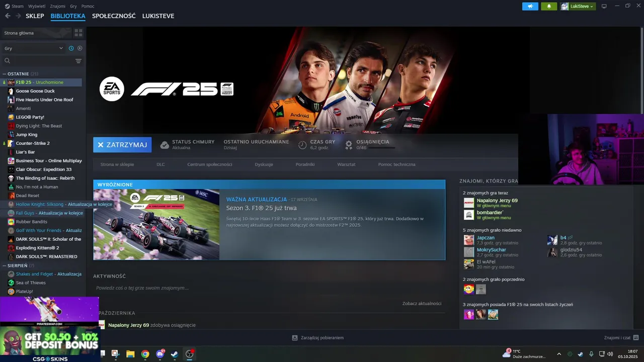Switch to the SPOŁECZNOŚĆ tab

[x=114, y=16]
